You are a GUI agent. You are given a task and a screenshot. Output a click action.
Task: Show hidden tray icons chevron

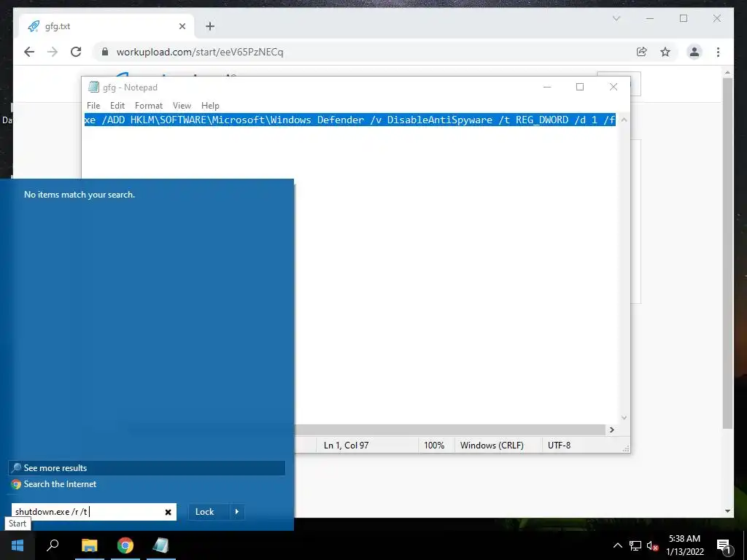click(x=617, y=545)
